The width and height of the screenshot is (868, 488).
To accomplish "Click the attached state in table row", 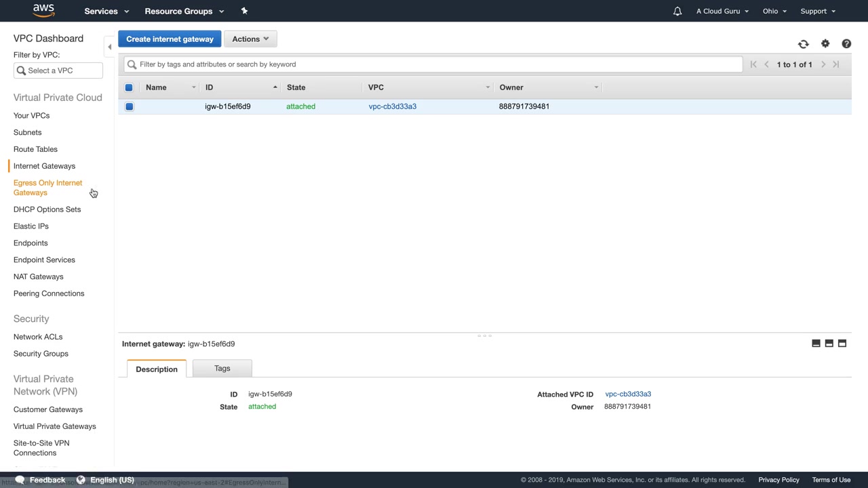I will [x=300, y=106].
